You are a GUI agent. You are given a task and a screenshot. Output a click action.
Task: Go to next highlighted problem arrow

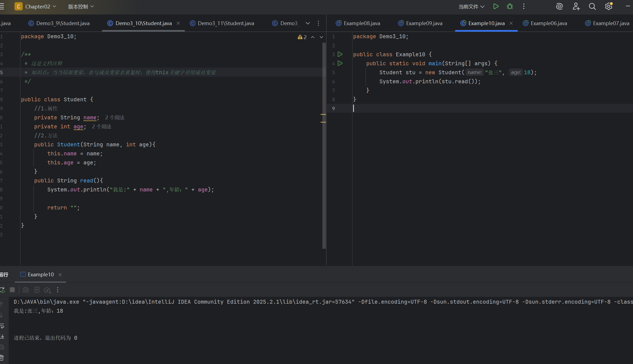321,37
